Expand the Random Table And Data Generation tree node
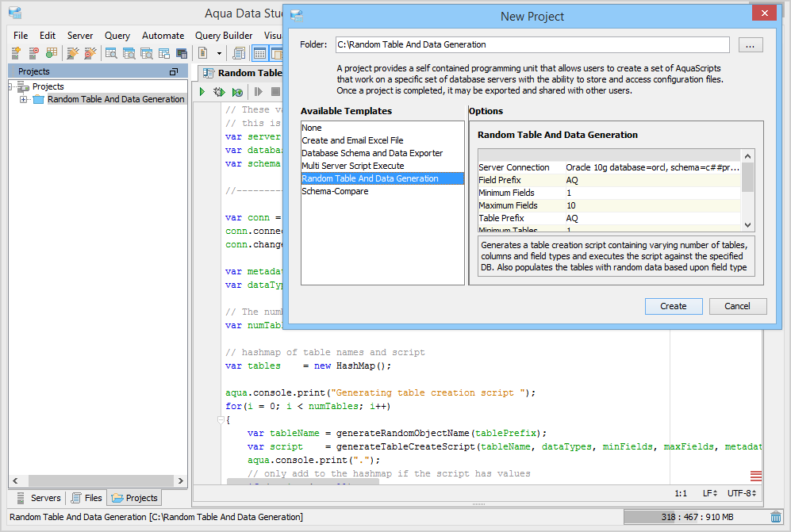791x532 pixels. (x=24, y=99)
